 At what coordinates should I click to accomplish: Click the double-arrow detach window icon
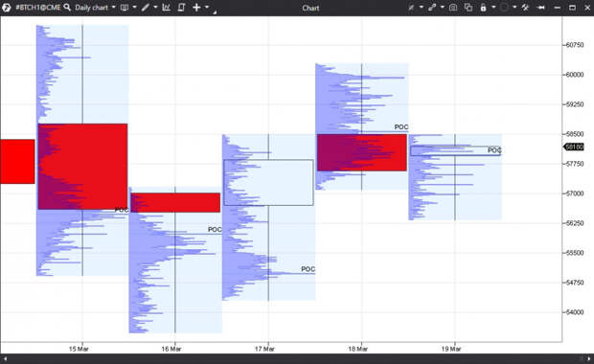[541, 8]
